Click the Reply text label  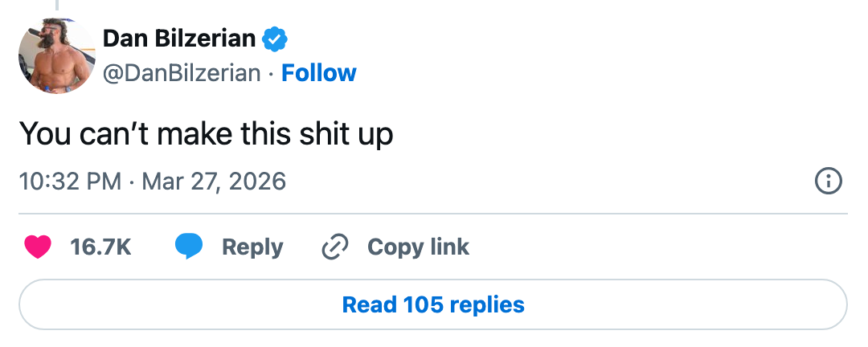[252, 247]
